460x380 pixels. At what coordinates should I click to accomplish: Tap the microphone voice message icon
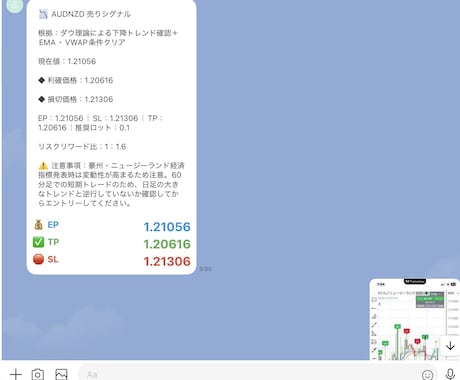pyautogui.click(x=450, y=374)
